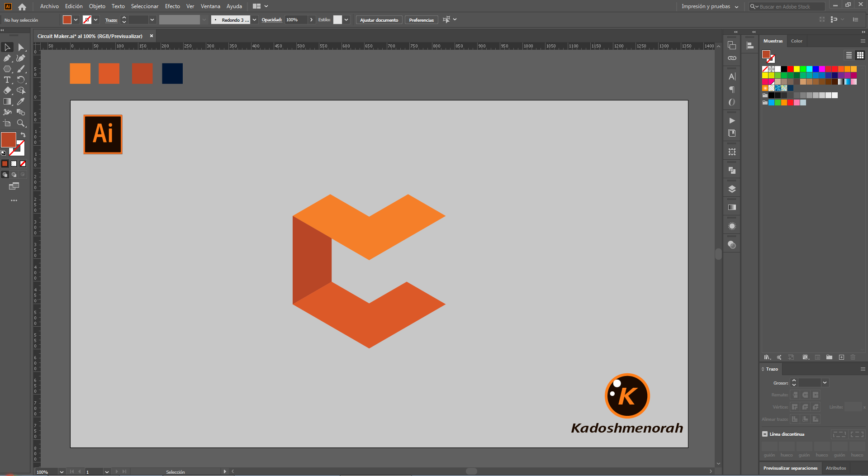Select the Selection tool arrow
The image size is (868, 476).
[x=7, y=47]
